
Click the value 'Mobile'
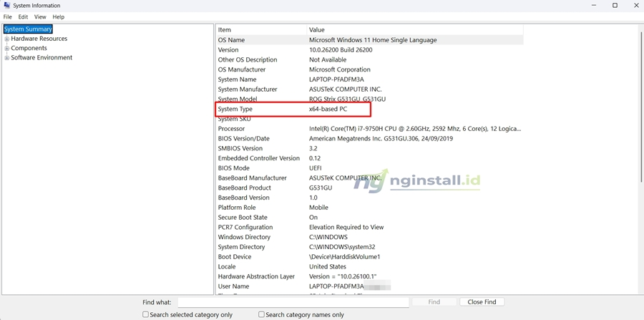coord(318,208)
